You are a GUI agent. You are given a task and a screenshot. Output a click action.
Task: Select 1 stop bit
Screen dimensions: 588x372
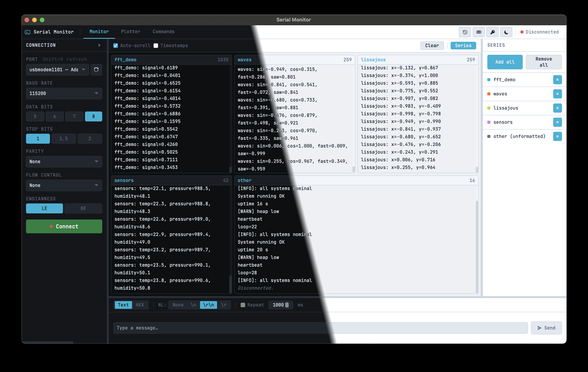coord(38,138)
